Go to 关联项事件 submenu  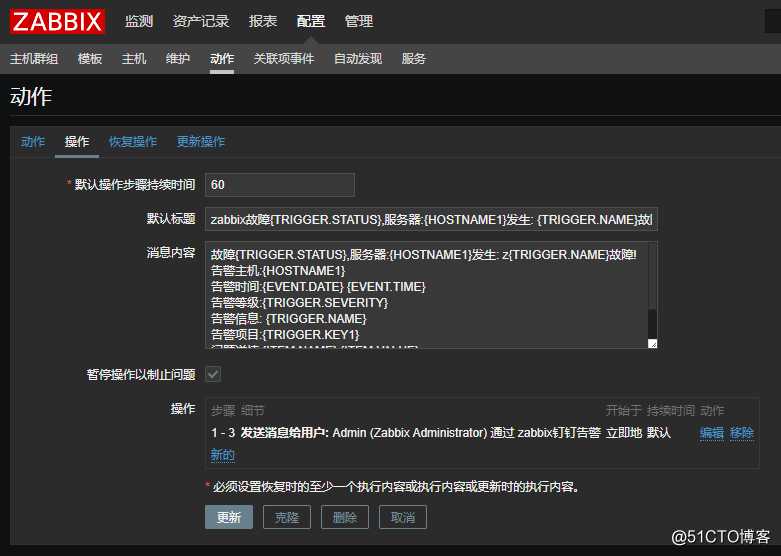(284, 59)
